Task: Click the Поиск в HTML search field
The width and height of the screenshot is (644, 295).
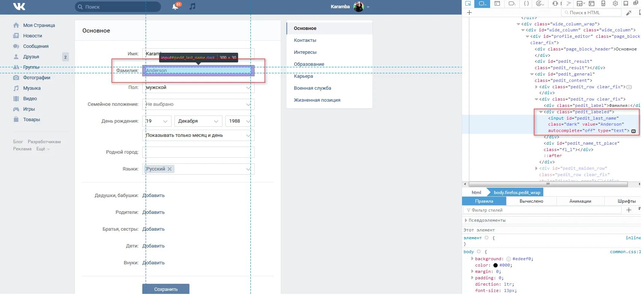Action: point(592,12)
